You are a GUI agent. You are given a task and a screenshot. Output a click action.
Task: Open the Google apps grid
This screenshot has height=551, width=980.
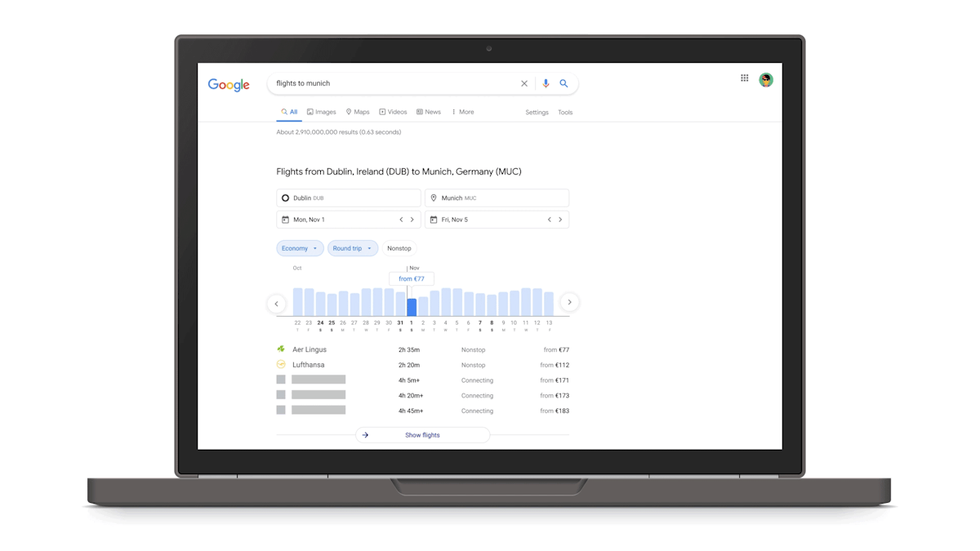745,78
